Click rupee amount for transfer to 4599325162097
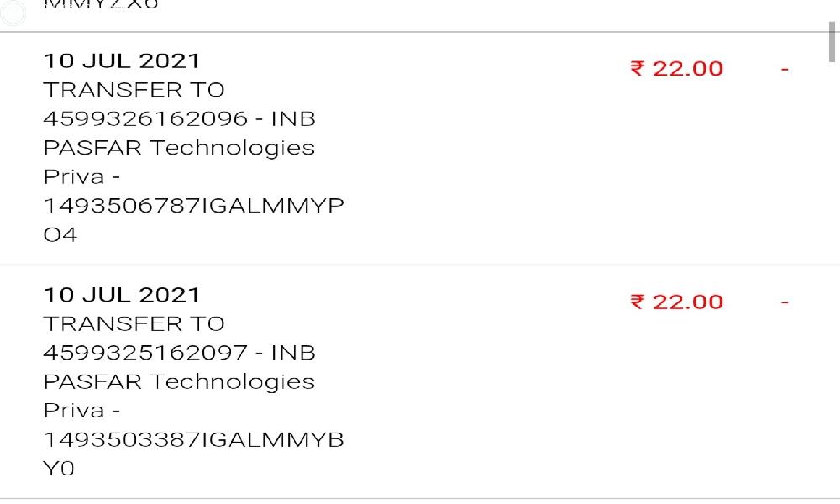 tap(676, 302)
